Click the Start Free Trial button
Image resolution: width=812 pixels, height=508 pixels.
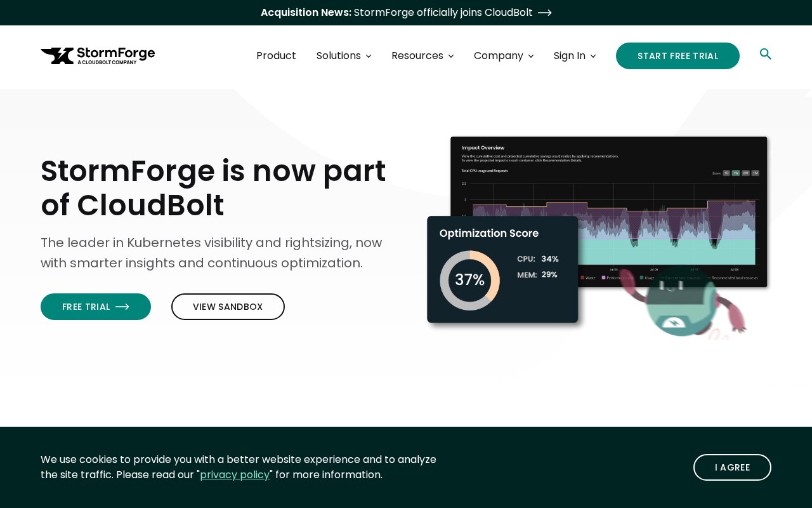pyautogui.click(x=678, y=56)
